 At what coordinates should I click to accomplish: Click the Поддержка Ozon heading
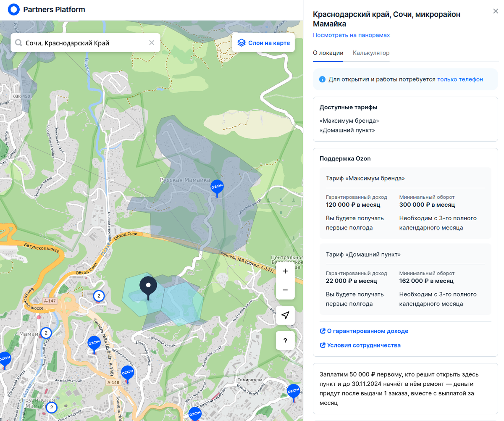click(345, 158)
